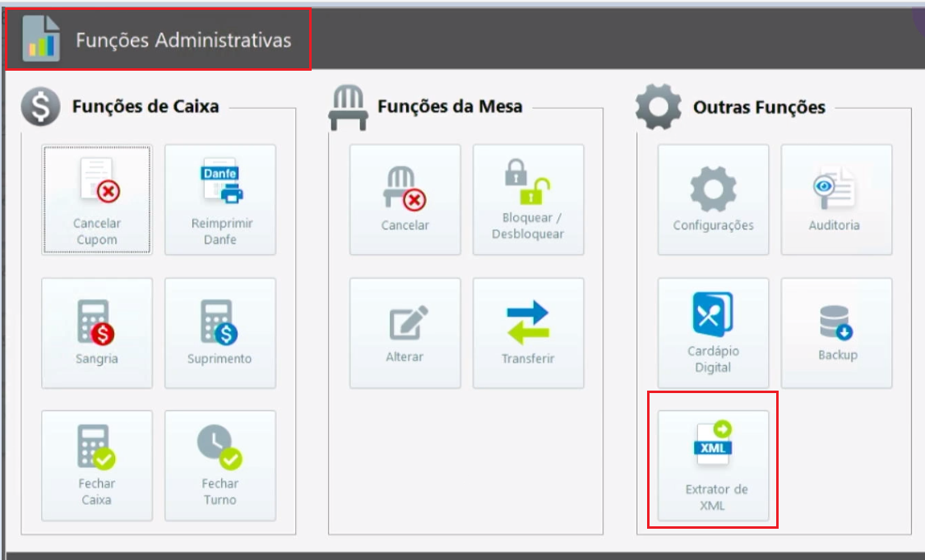Click the Funções de Caixa heading

(146, 106)
